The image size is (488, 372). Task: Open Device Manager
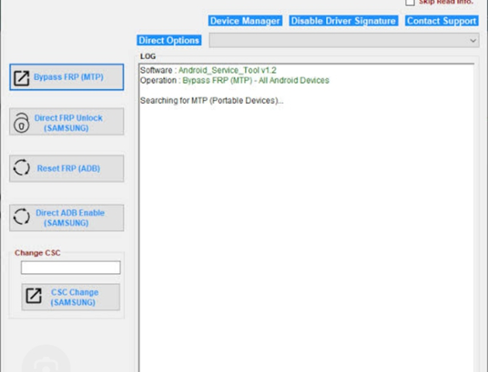click(x=245, y=21)
